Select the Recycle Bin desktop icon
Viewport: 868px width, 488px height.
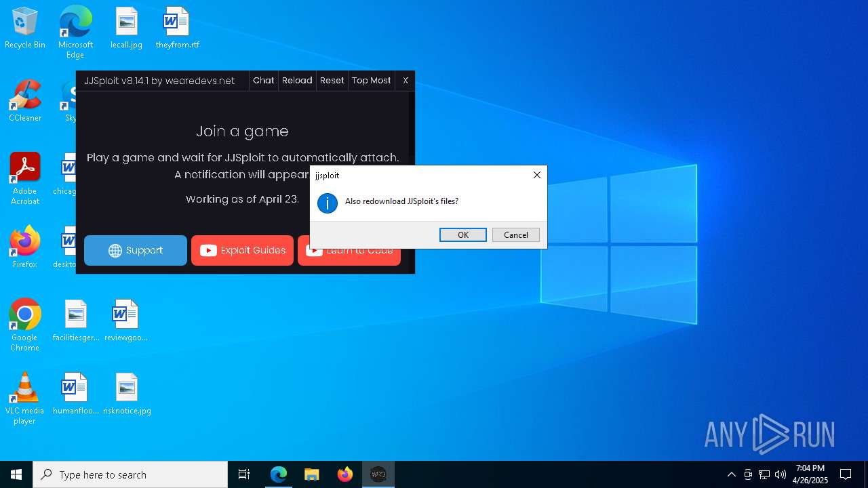click(x=25, y=28)
